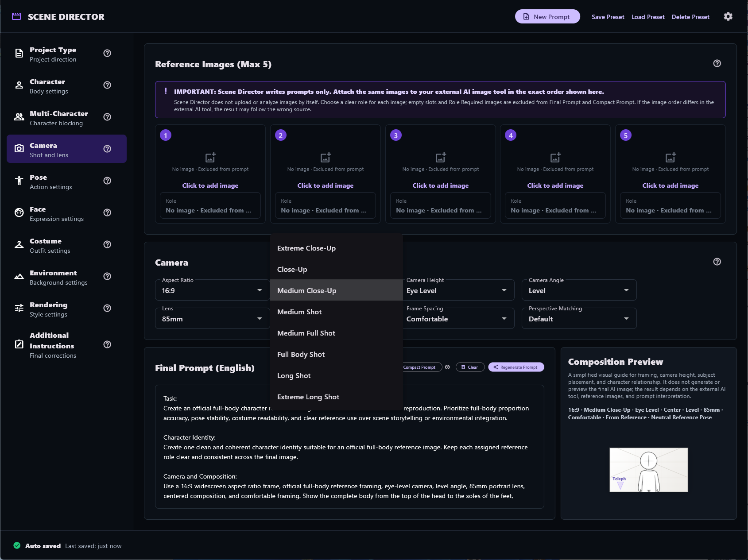Choose Full Body Shot option
The height and width of the screenshot is (560, 748).
point(337,354)
